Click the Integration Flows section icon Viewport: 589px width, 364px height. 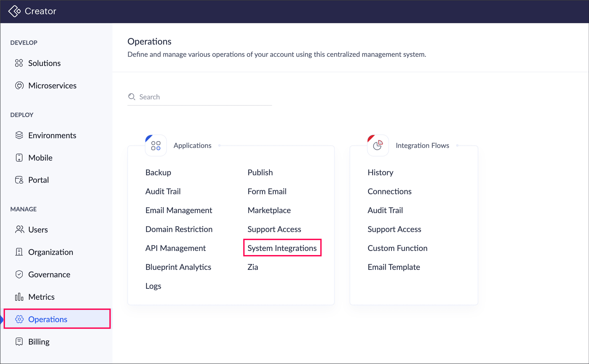[378, 146]
